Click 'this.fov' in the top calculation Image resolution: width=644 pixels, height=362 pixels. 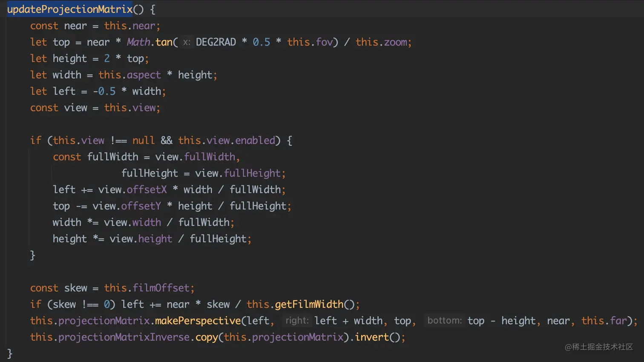coord(310,42)
